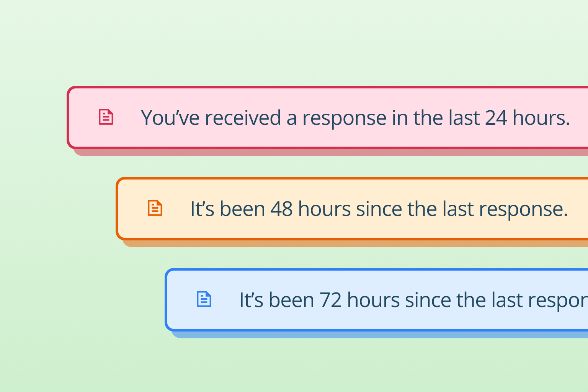Click the shadow beneath the blue banner
This screenshot has height=392, width=588.
click(x=380, y=335)
